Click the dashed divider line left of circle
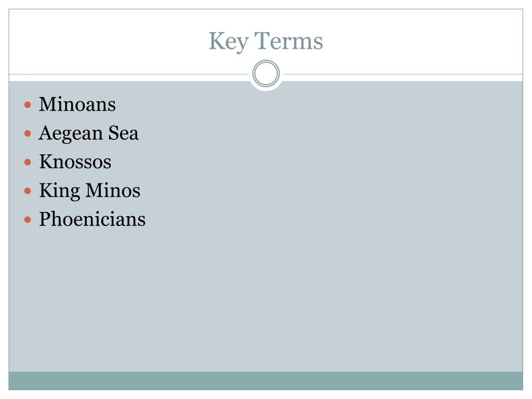The width and height of the screenshot is (532, 399). click(x=129, y=74)
